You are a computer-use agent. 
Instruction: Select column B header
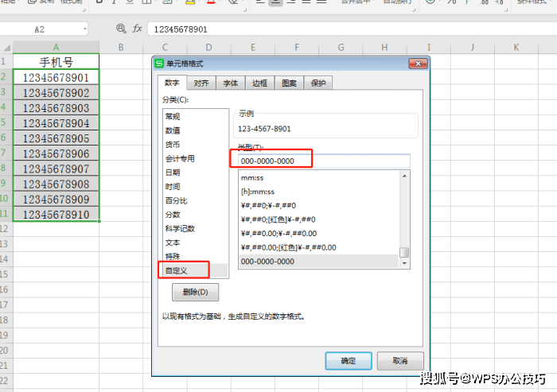[x=120, y=48]
